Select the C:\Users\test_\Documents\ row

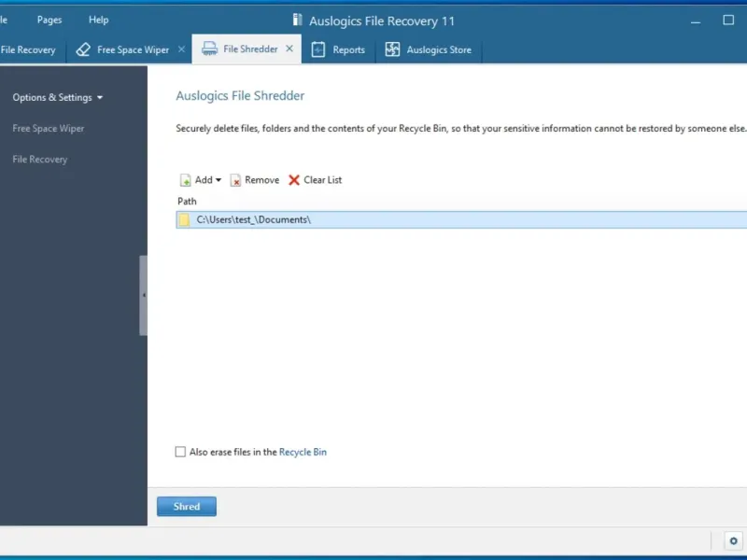(x=461, y=219)
